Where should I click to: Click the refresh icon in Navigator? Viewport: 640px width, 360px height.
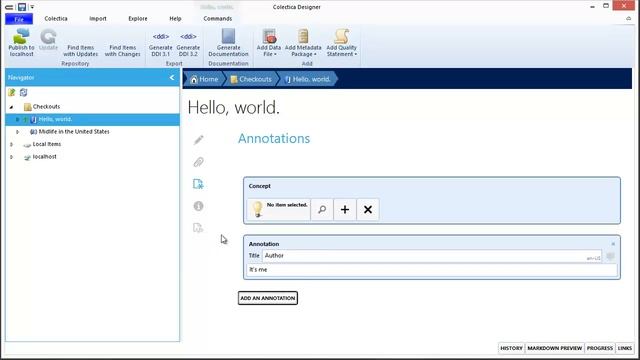pos(23,93)
